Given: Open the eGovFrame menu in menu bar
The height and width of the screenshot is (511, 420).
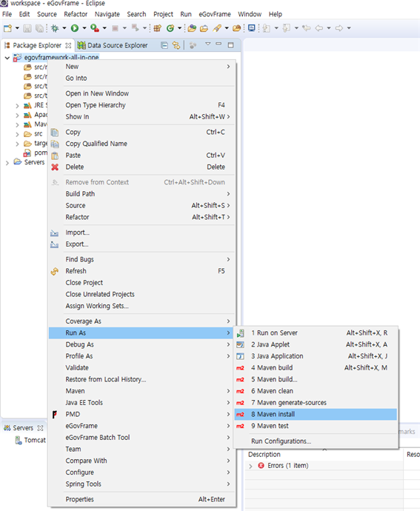Looking at the screenshot, I should pyautogui.click(x=215, y=14).
